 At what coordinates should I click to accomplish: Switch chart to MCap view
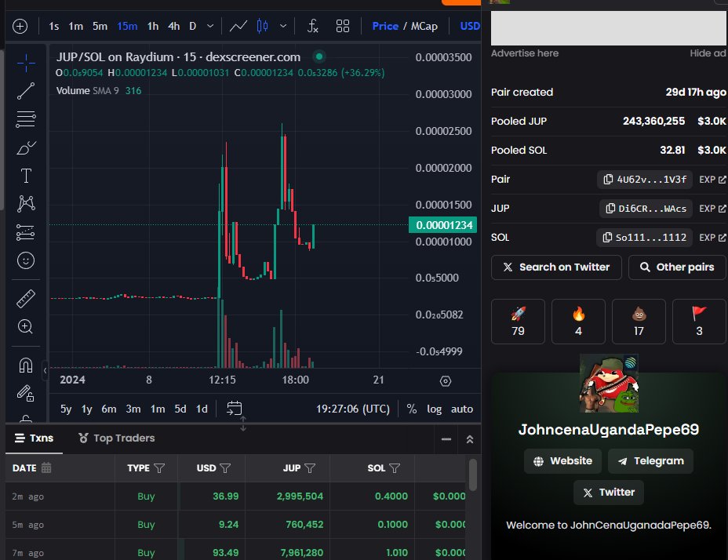point(424,26)
